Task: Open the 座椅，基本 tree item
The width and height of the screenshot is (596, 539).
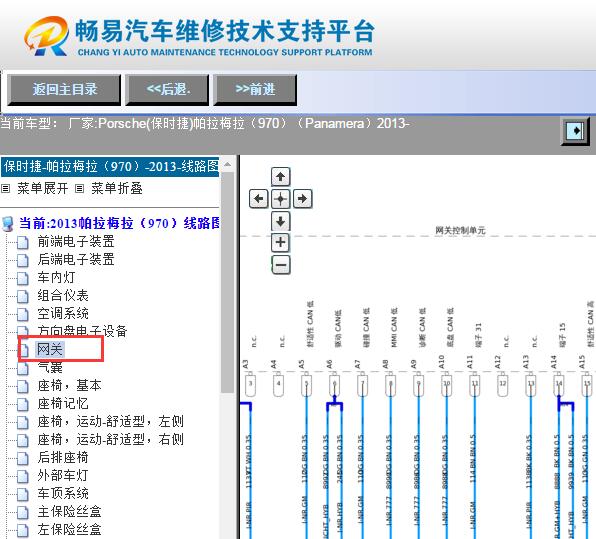Action: [69, 385]
